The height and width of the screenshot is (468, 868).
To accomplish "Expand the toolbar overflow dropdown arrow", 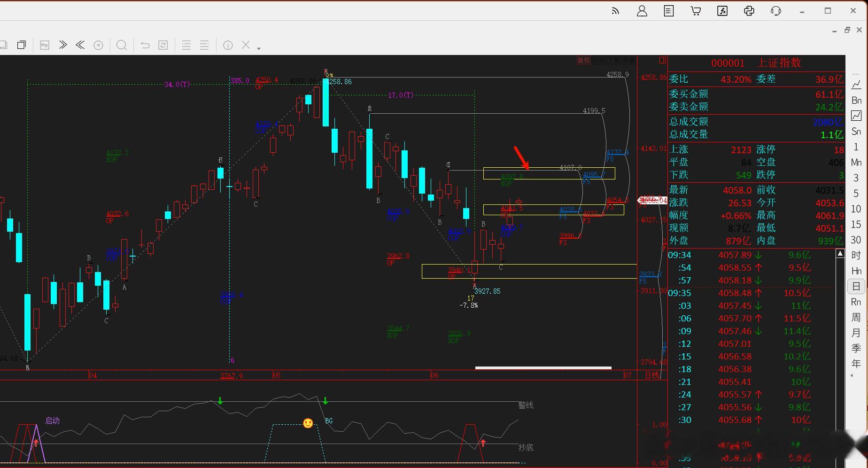I will point(259,48).
